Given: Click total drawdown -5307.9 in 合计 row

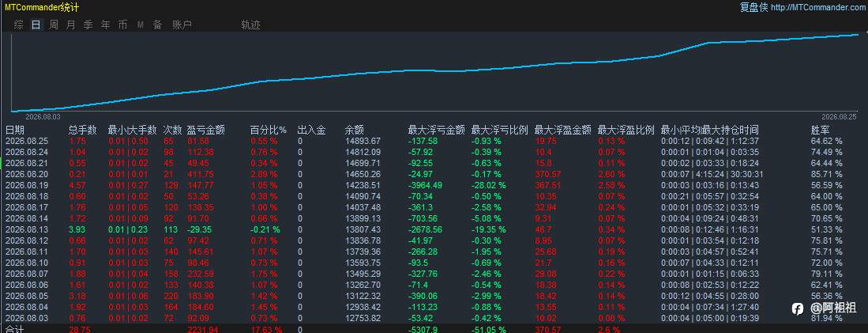Looking at the screenshot, I should (425, 330).
